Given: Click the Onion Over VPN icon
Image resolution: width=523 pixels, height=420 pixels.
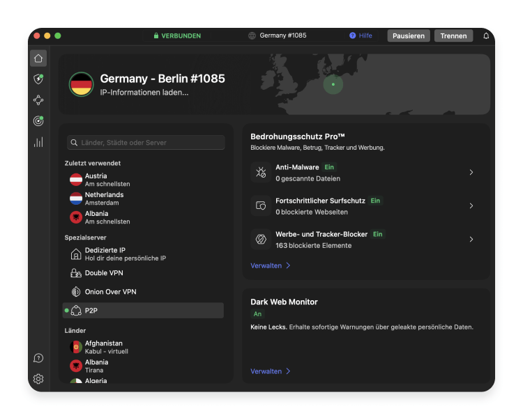Looking at the screenshot, I should [x=76, y=292].
